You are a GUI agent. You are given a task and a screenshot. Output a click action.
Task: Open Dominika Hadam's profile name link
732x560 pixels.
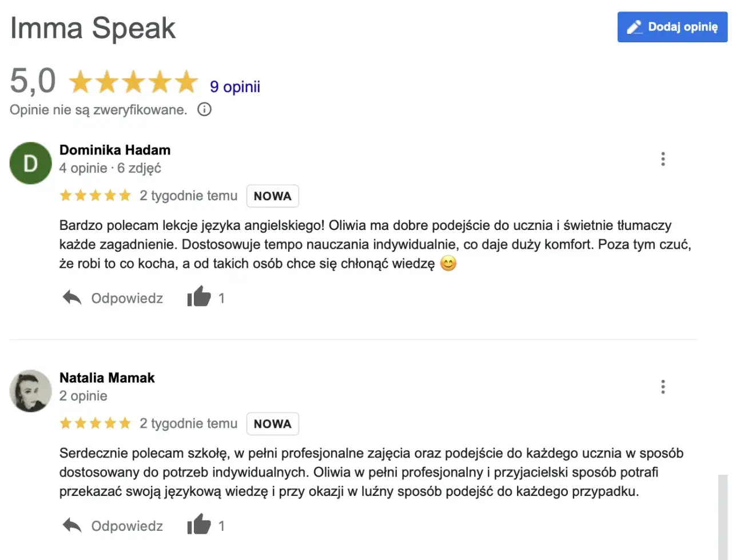[115, 150]
